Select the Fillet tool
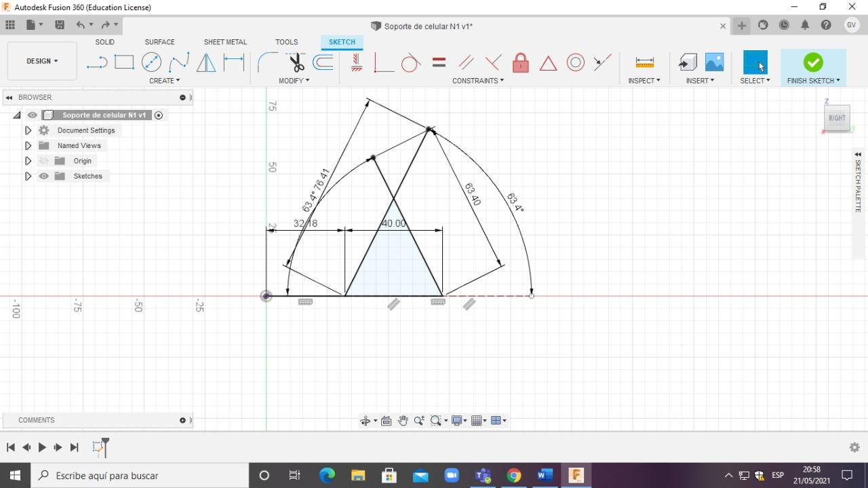Screen dimensions: 868x488 (x=268, y=62)
